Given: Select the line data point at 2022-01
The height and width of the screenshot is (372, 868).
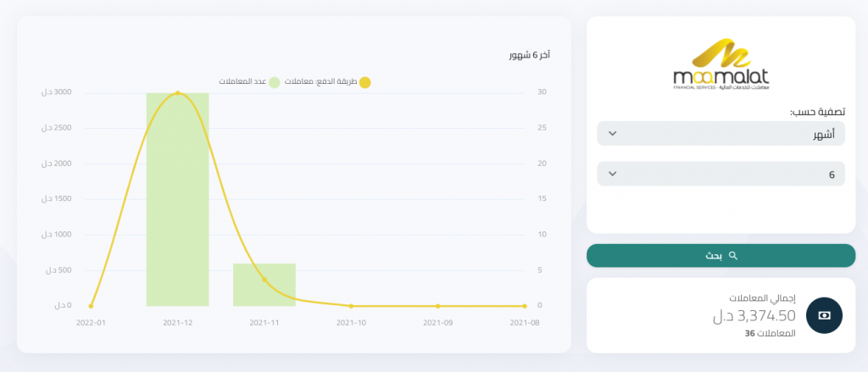Looking at the screenshot, I should (91, 306).
